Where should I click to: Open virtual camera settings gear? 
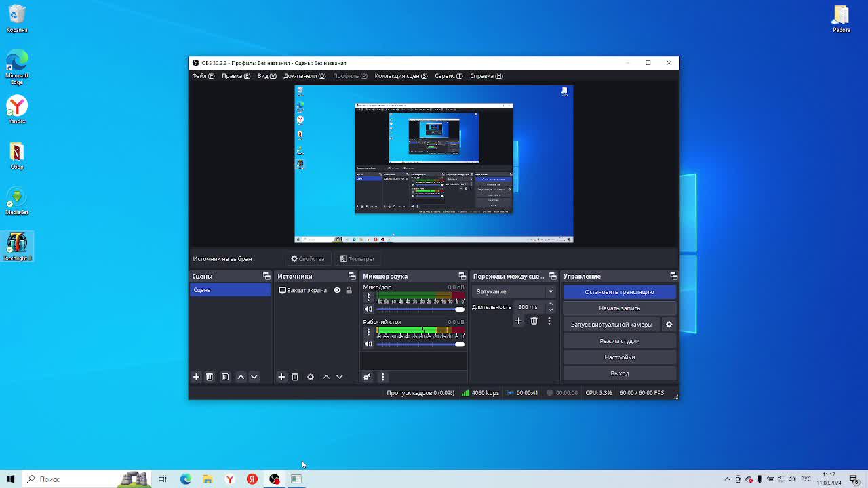pos(669,325)
